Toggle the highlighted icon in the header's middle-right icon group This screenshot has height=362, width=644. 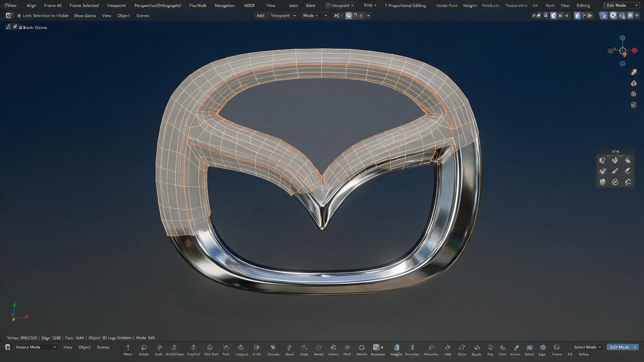(577, 15)
